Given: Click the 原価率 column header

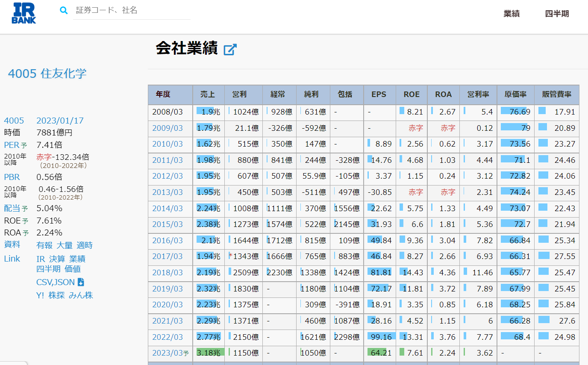Looking at the screenshot, I should coord(516,94).
